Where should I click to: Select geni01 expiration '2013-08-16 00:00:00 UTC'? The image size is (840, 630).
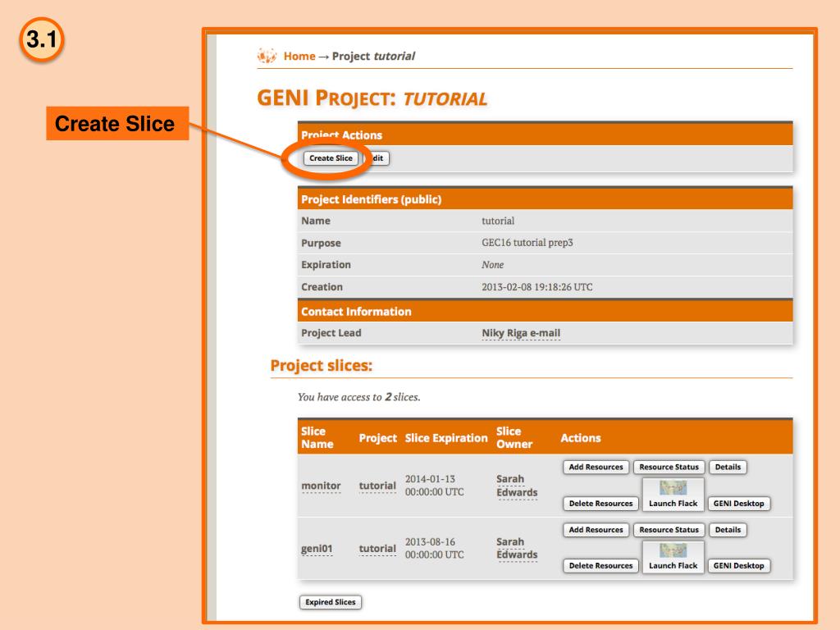[x=435, y=548]
